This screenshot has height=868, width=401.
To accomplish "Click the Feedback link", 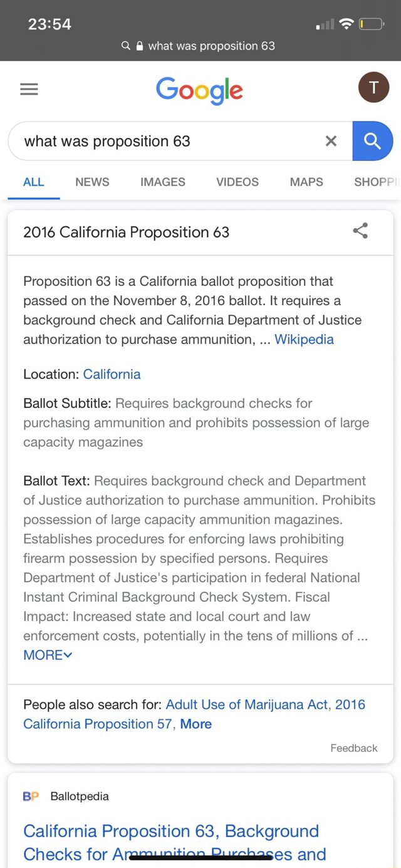I will 353,748.
